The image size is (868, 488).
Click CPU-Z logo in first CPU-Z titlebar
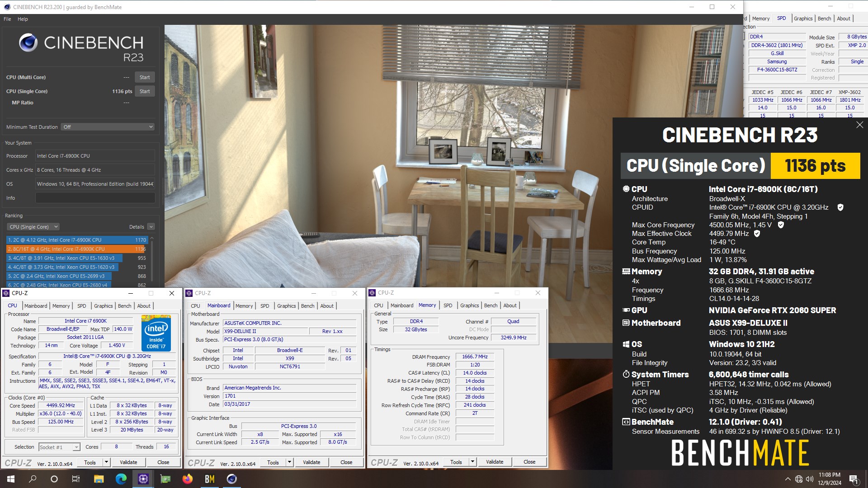click(6, 293)
